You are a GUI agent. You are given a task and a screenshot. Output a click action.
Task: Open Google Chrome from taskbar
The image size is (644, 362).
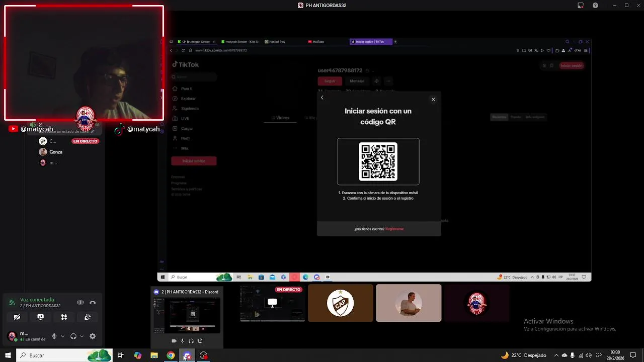(171, 355)
